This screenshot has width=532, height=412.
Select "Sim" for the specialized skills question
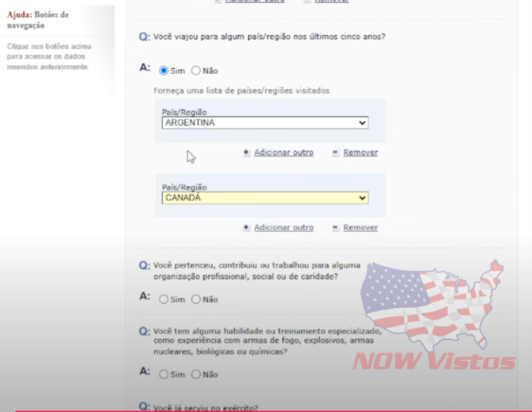pyautogui.click(x=163, y=374)
